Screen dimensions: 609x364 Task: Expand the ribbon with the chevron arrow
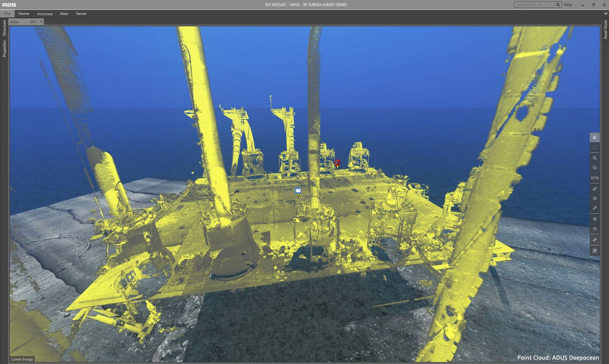pos(605,14)
